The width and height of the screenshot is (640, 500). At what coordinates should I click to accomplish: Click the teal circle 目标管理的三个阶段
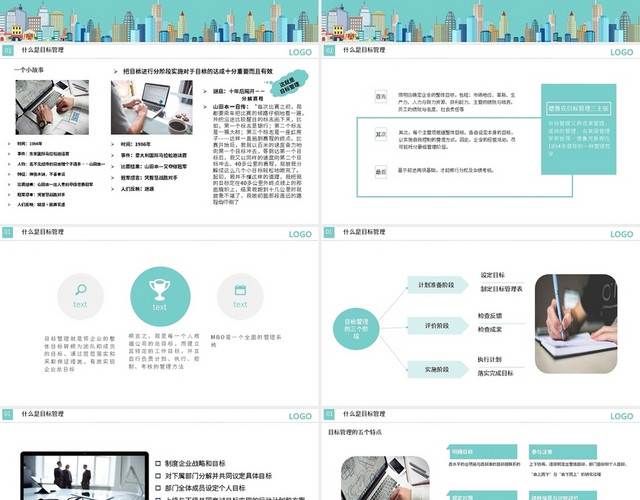(356, 329)
